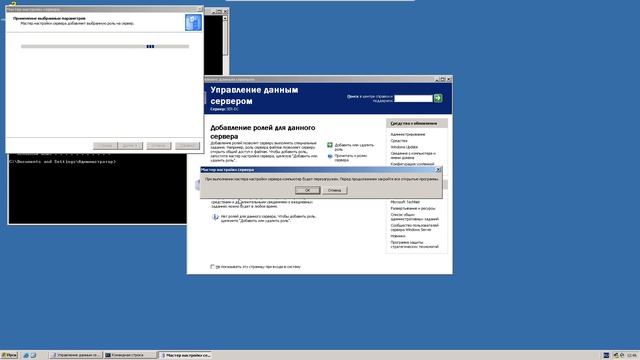Image resolution: width=640 pixels, height=360 pixels.
Task: Open the Пуск start button
Action: pos(9,355)
